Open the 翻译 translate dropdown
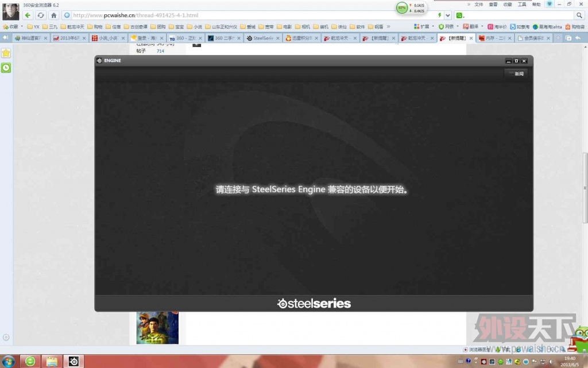The height and width of the screenshot is (368, 588). [473, 26]
